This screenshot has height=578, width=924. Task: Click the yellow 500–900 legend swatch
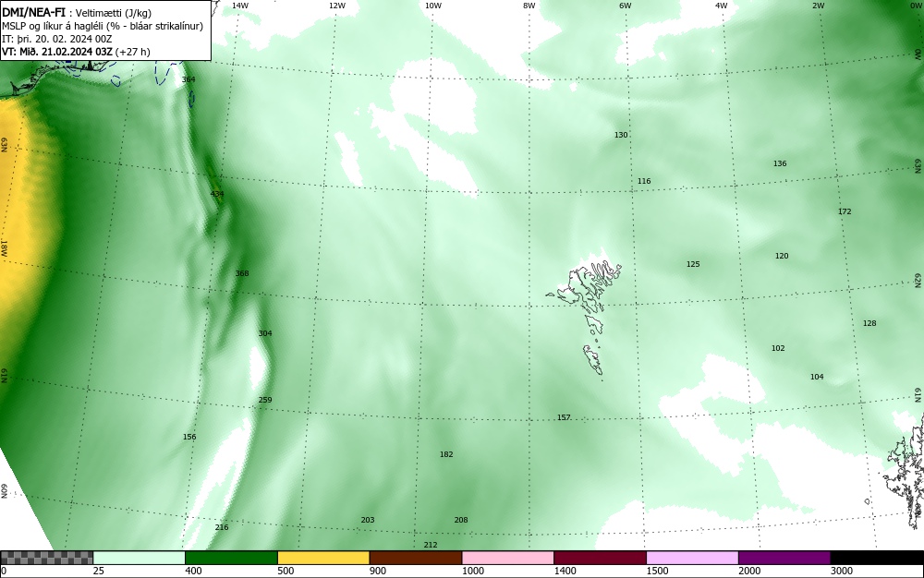(x=323, y=558)
